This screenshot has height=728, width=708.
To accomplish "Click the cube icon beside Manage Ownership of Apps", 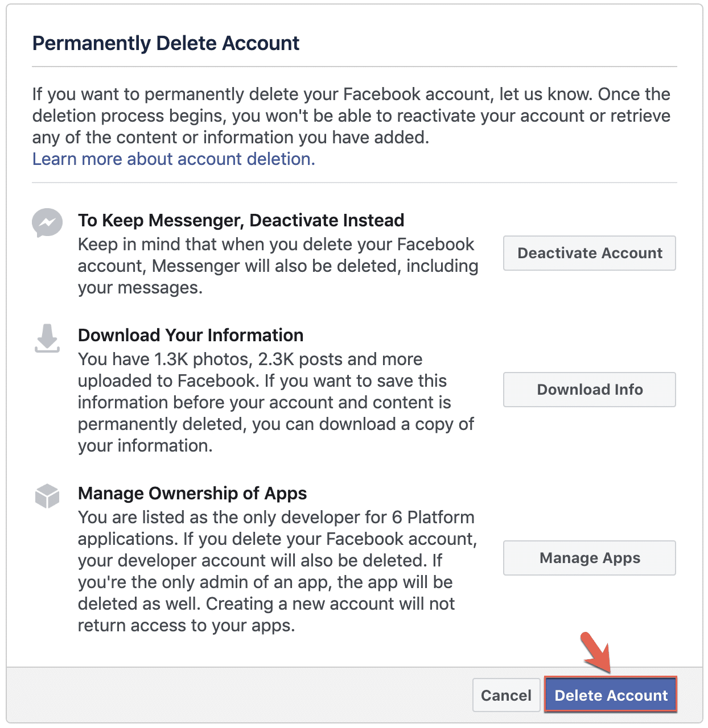I will pyautogui.click(x=47, y=496).
